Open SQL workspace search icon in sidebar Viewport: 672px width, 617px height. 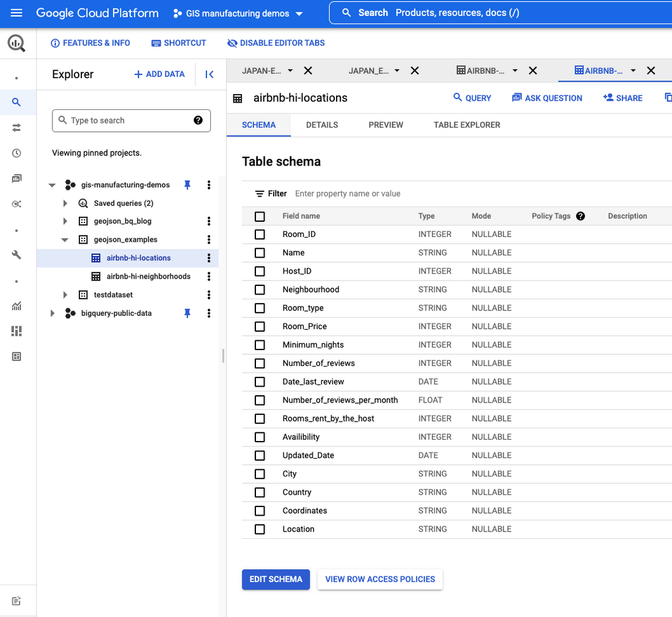click(x=16, y=102)
